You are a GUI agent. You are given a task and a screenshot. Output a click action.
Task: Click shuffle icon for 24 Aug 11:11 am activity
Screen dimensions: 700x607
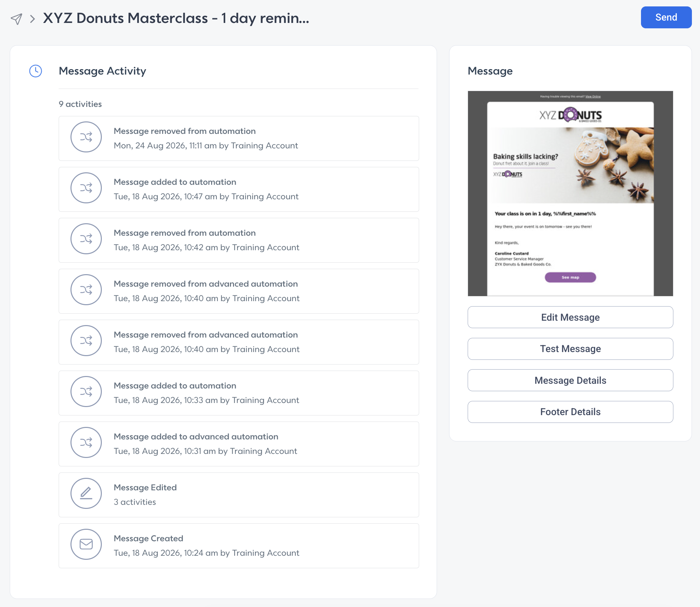pyautogui.click(x=86, y=137)
